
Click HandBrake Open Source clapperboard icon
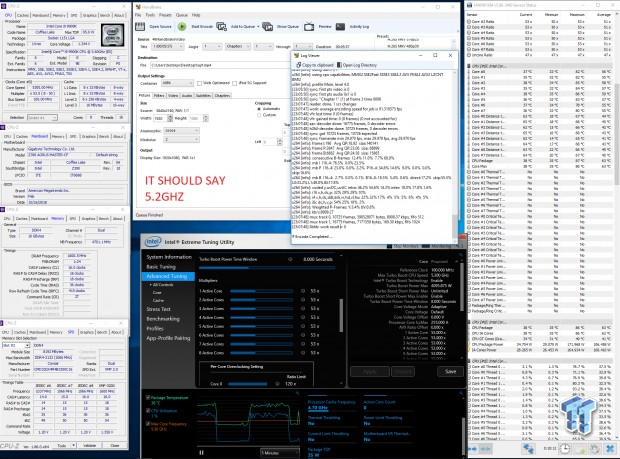140,26
